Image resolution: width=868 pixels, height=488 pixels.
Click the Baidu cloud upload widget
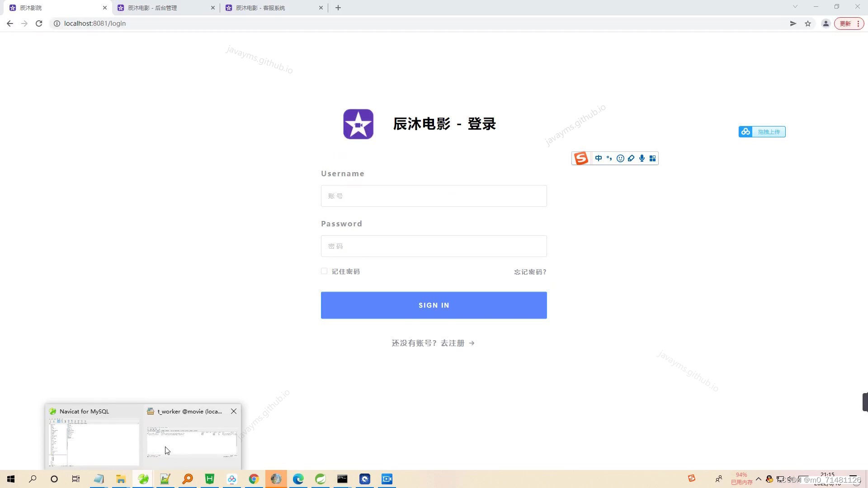(x=762, y=131)
